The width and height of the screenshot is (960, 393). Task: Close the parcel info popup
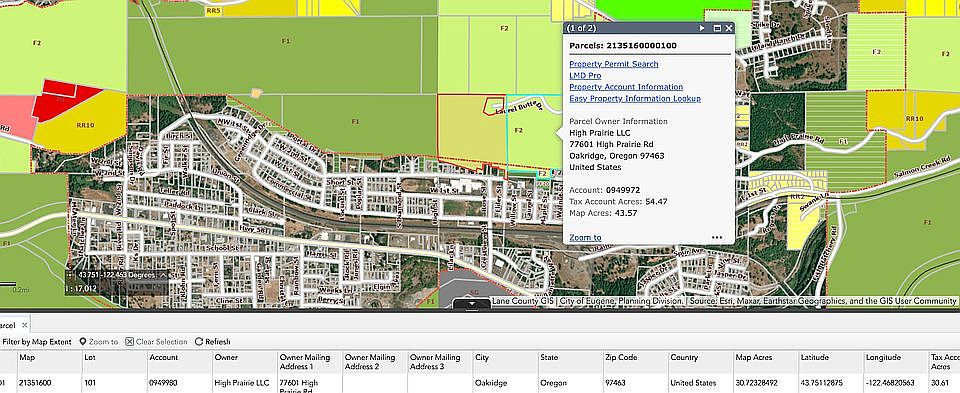coord(729,28)
